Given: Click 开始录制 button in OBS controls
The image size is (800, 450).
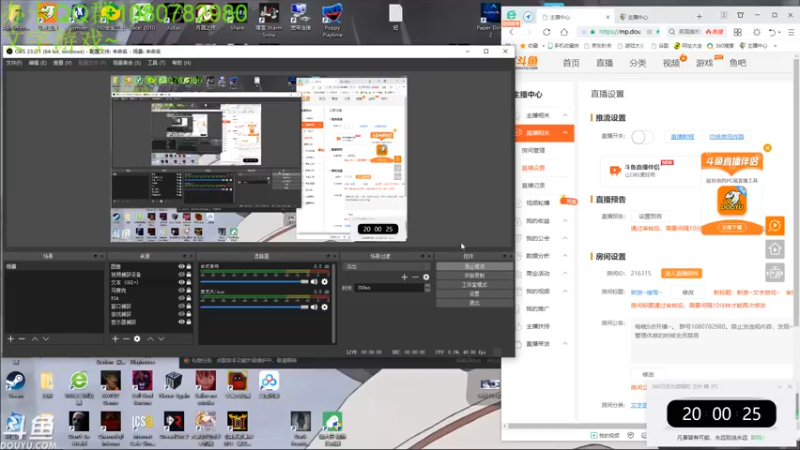Looking at the screenshot, I should coord(474,276).
